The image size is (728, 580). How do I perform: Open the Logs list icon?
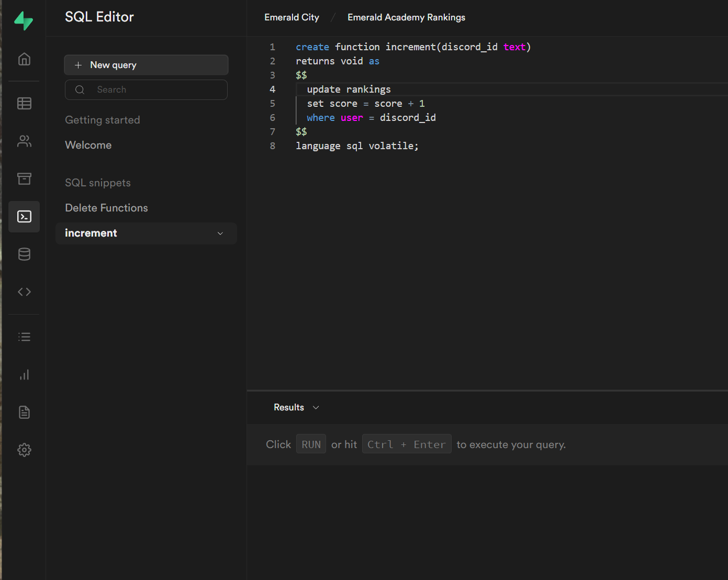click(24, 337)
